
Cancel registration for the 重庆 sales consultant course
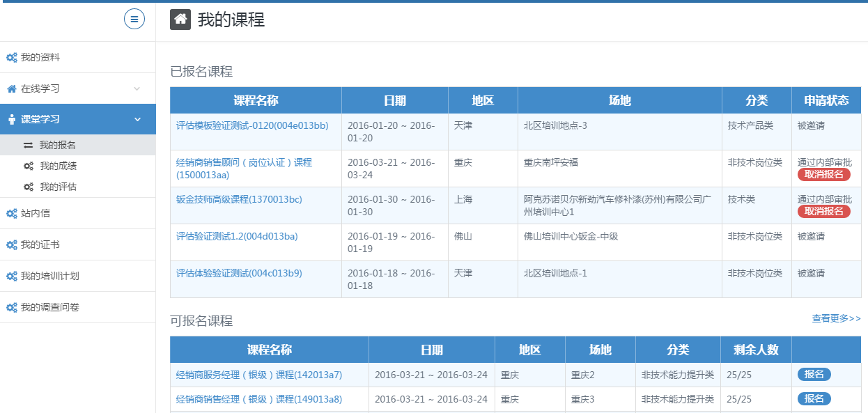[x=823, y=174]
